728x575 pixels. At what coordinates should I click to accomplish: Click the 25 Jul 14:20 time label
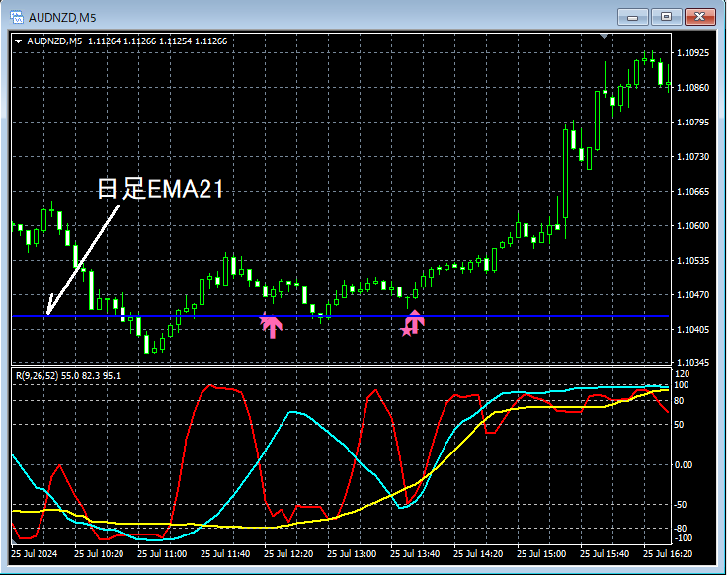pos(478,553)
